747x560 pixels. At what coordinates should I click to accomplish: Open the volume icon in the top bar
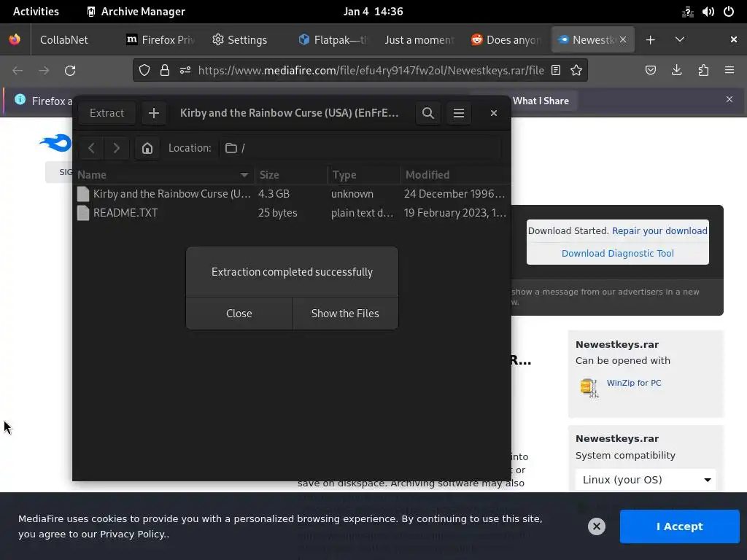pyautogui.click(x=708, y=12)
